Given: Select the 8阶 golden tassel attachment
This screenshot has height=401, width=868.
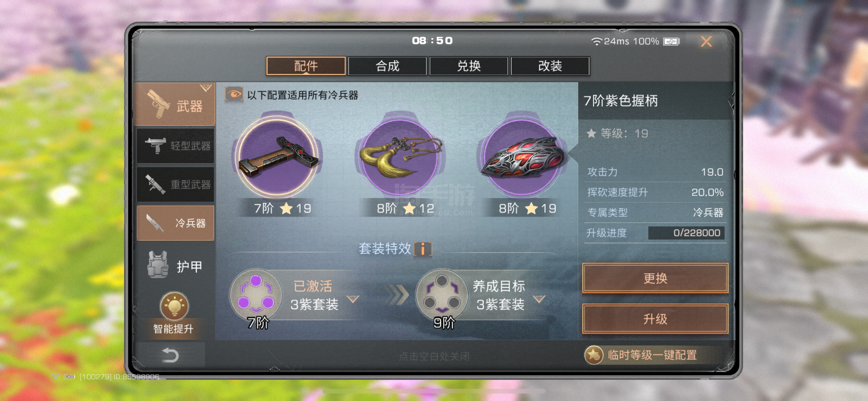Looking at the screenshot, I should [400, 156].
